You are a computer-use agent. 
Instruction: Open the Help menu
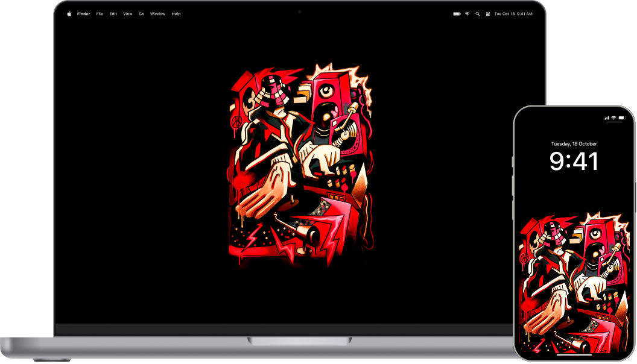coord(176,13)
